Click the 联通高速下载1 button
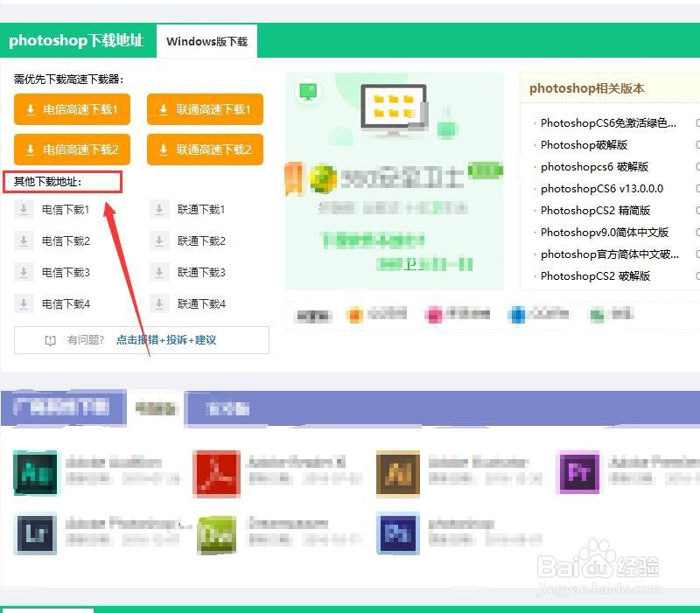700x613 pixels. (205, 109)
